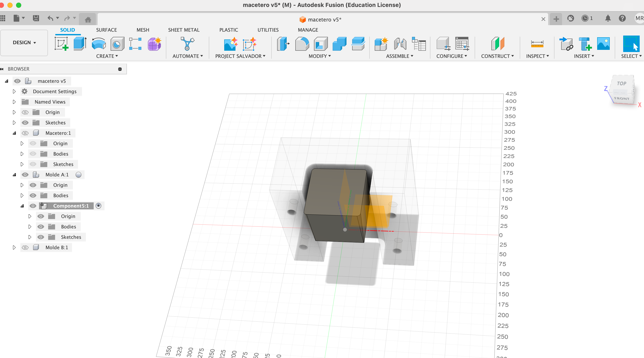The image size is (644, 358).
Task: Select the Revolve tool icon
Action: click(99, 44)
